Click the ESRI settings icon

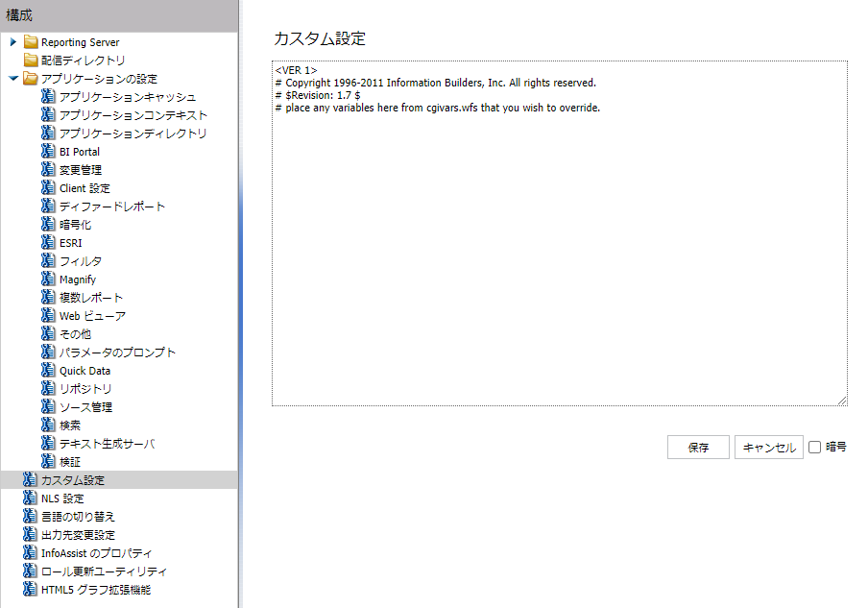pos(48,243)
